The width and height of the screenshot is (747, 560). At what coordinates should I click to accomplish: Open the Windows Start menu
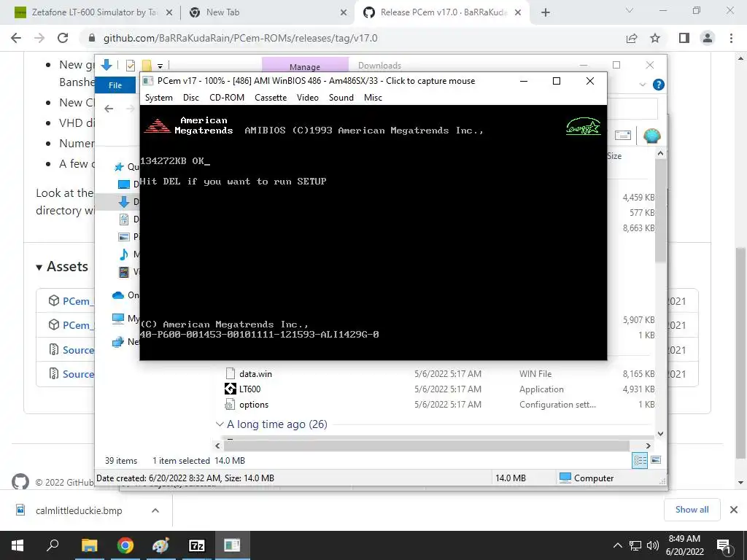click(x=18, y=545)
